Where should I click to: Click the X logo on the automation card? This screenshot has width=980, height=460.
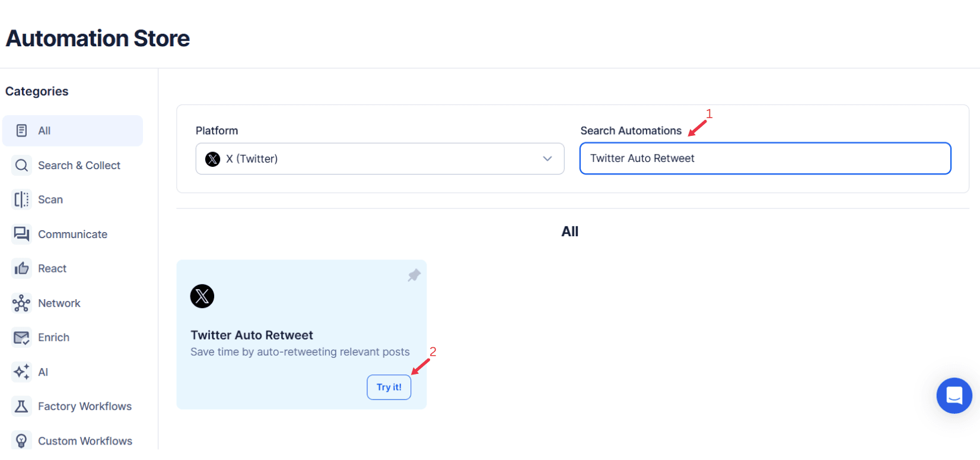pyautogui.click(x=202, y=296)
